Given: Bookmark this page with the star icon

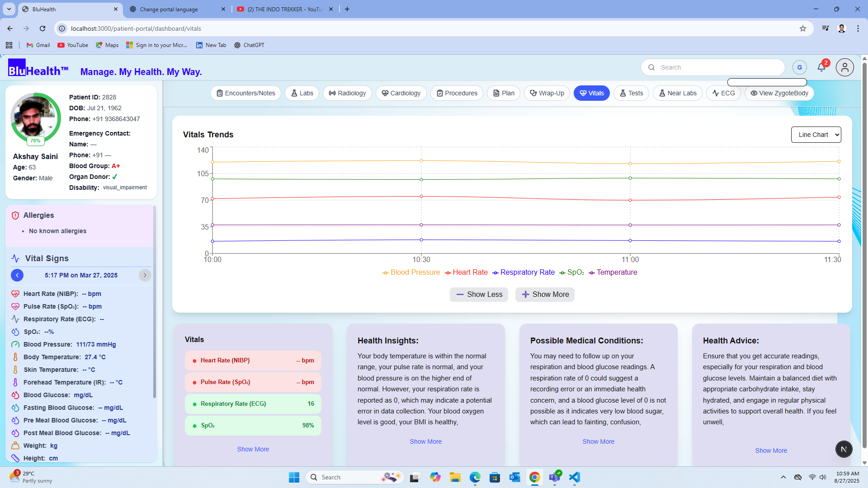Looking at the screenshot, I should point(803,28).
